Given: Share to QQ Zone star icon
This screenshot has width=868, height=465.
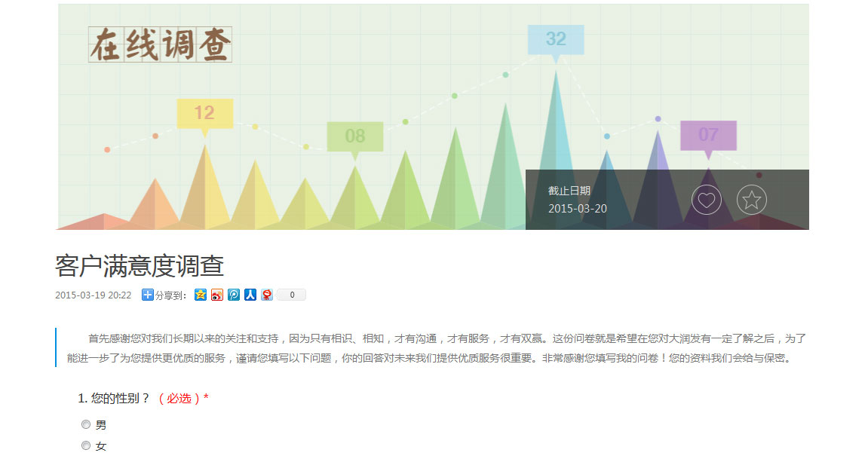Looking at the screenshot, I should [201, 295].
